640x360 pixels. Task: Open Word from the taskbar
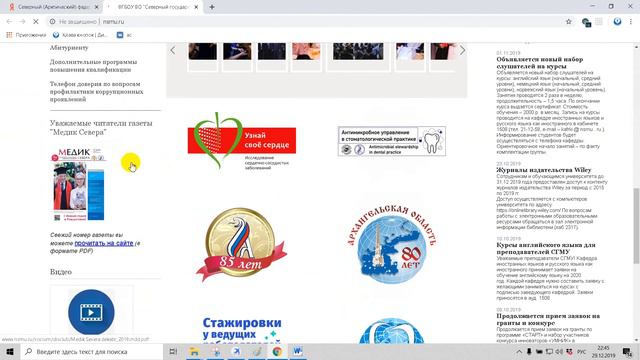(x=298, y=351)
